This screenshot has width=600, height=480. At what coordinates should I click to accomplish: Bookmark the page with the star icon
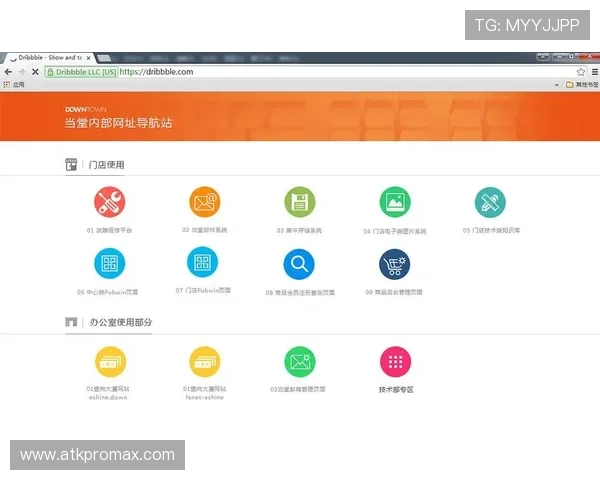point(581,72)
